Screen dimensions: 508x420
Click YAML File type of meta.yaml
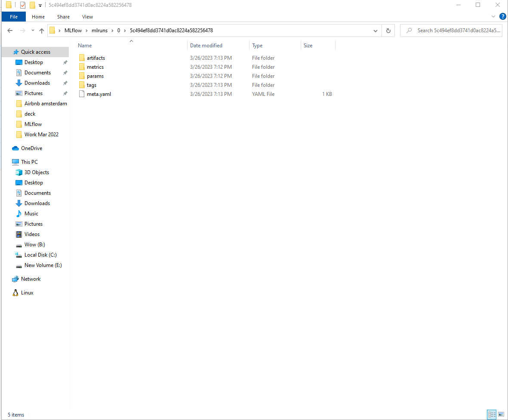[x=263, y=94]
